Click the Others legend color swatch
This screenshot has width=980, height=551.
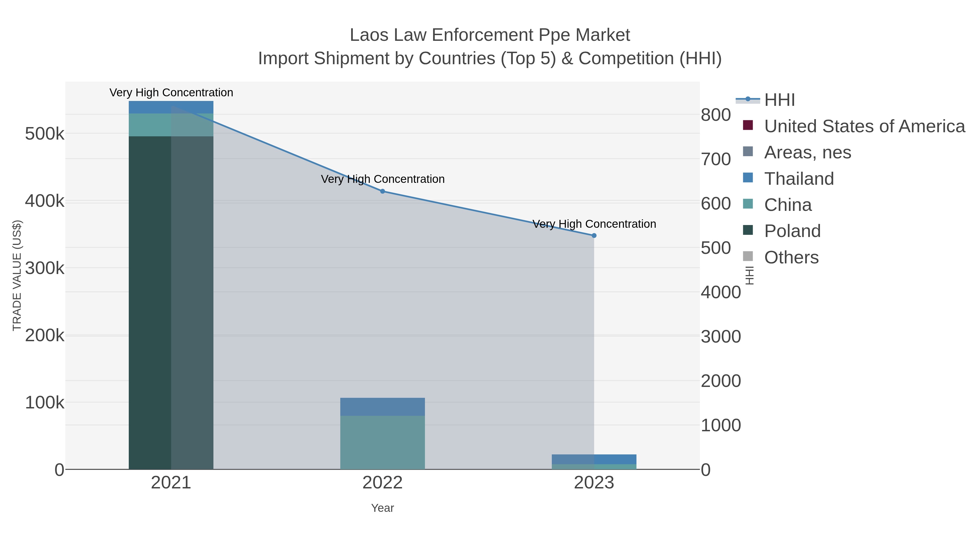748,256
